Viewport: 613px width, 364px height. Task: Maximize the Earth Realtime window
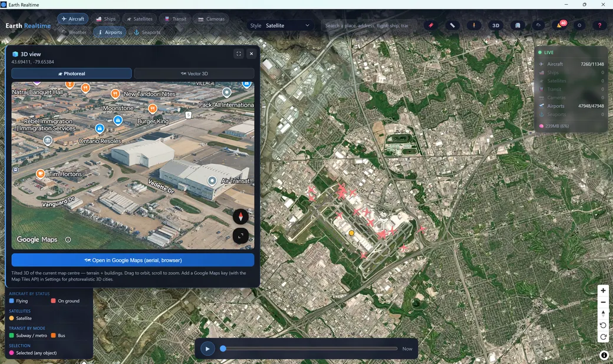(584, 4)
